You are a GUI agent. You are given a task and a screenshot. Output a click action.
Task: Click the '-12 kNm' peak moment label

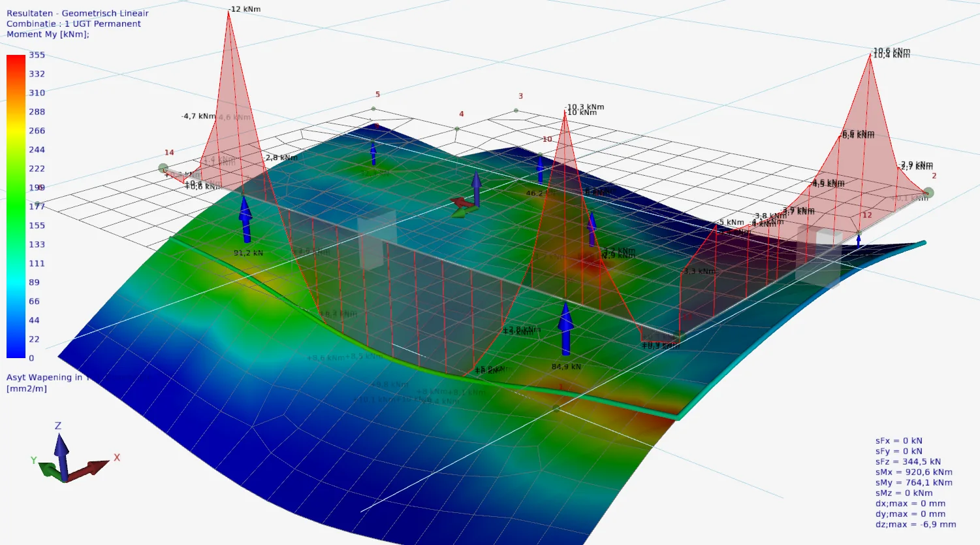[x=245, y=9]
